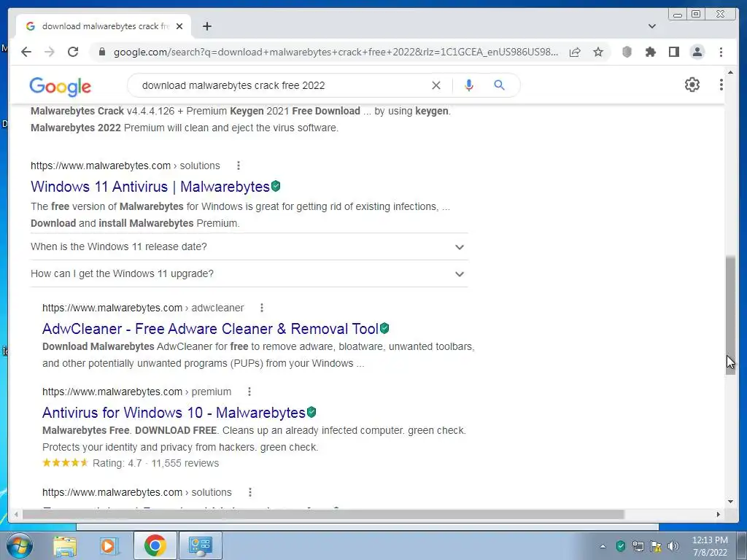Reload the current Google search page
The width and height of the screenshot is (747, 560).
(73, 52)
